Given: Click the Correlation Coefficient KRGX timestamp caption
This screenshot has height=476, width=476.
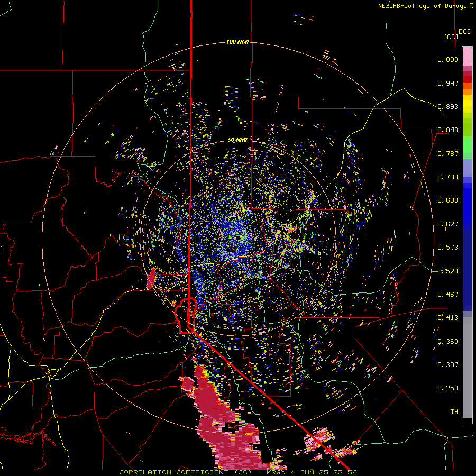Looking at the screenshot, I should coord(237,472).
